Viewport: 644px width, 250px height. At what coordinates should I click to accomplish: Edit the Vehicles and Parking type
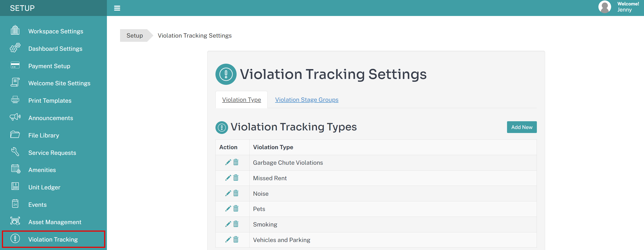tap(228, 240)
